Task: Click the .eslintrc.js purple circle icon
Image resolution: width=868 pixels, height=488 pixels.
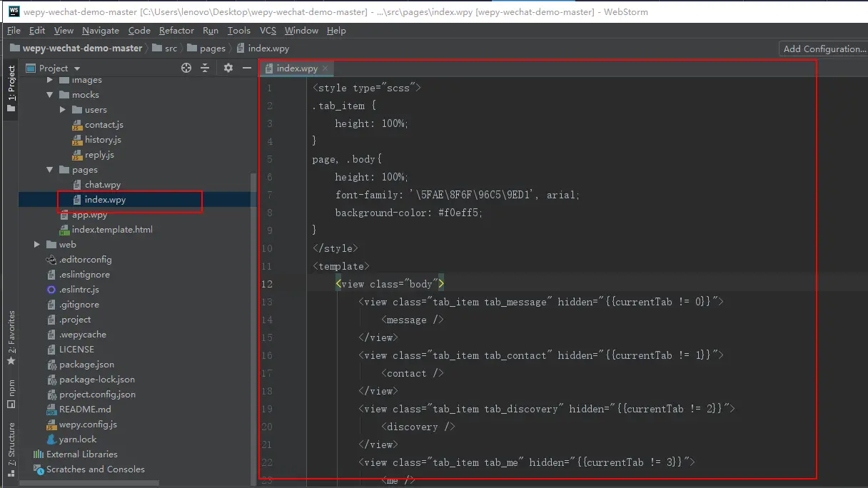Action: point(51,290)
